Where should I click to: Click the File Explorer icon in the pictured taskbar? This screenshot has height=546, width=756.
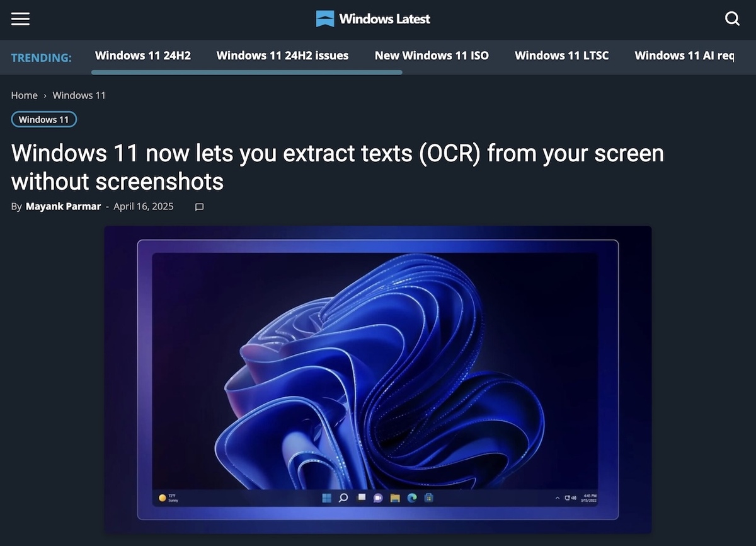(395, 498)
